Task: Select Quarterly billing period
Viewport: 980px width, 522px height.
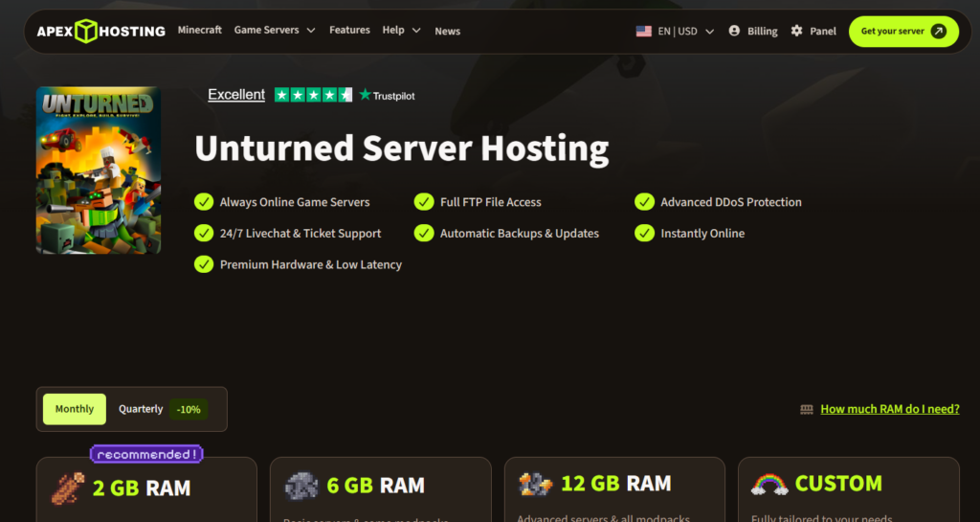Action: click(141, 409)
